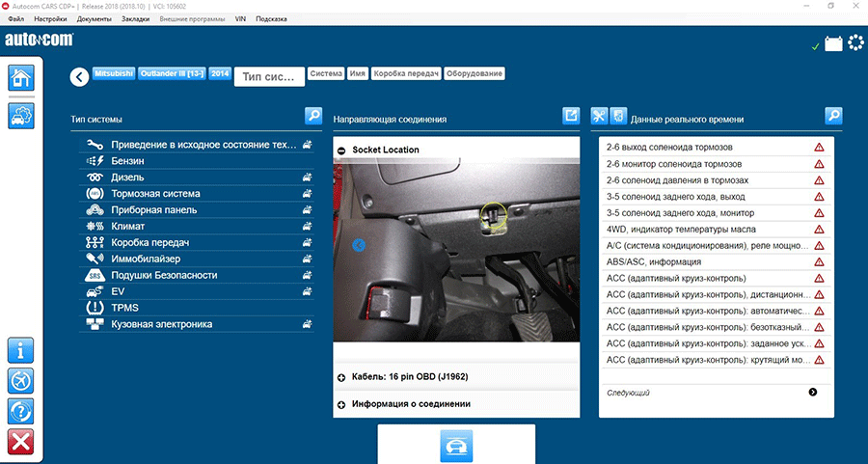This screenshot has width=868, height=464.
Task: Open the Home screen icon
Action: tap(21, 77)
